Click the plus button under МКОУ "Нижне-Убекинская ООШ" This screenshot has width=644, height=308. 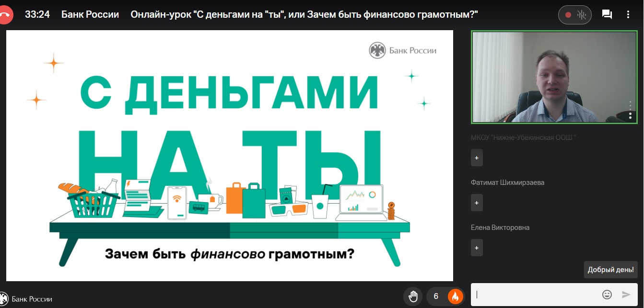click(477, 158)
